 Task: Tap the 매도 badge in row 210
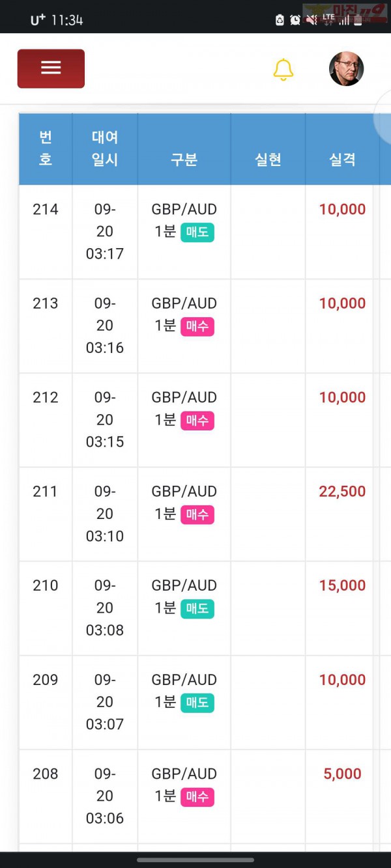197,609
